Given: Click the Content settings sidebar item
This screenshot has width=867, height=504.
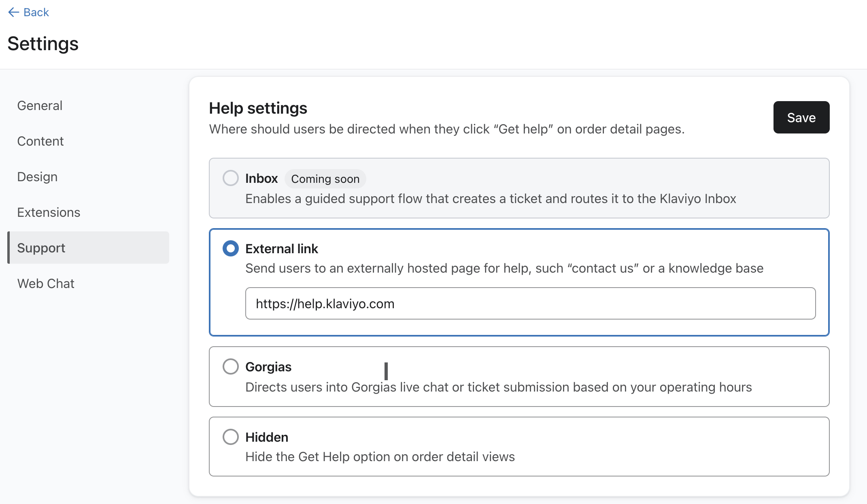Looking at the screenshot, I should [40, 141].
